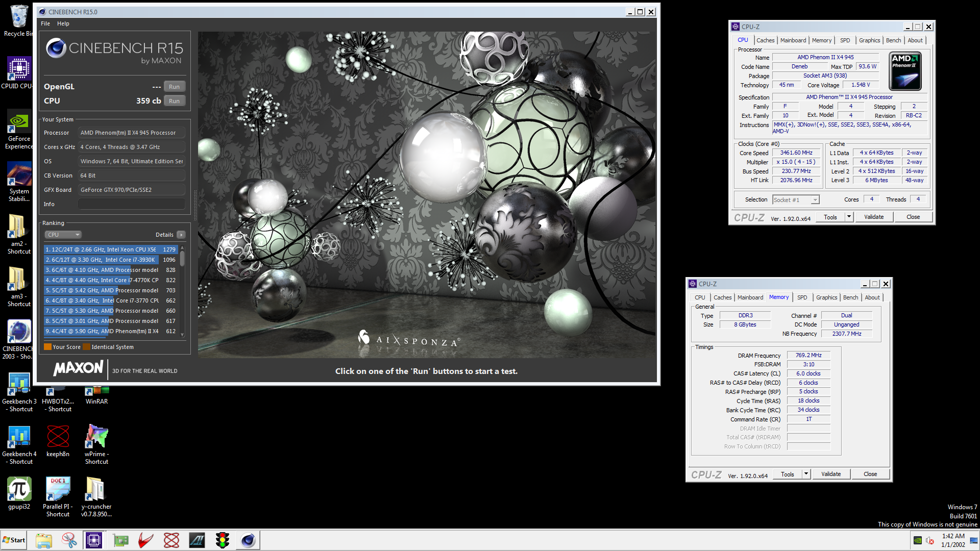Screen dimensions: 980x551
Task: Click Close button in CPU-Z processor window
Action: [x=913, y=217]
